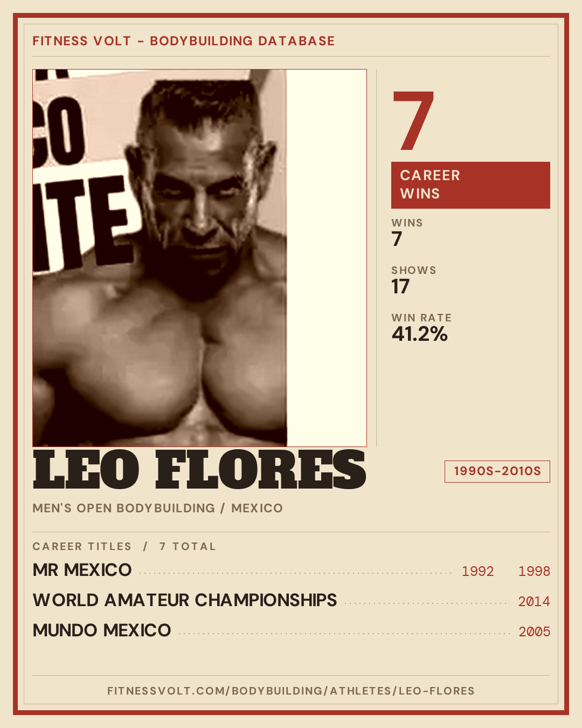Open the fitnessvolt.com athlete URL at bottom
Screen dimensions: 582x728
[291, 691]
